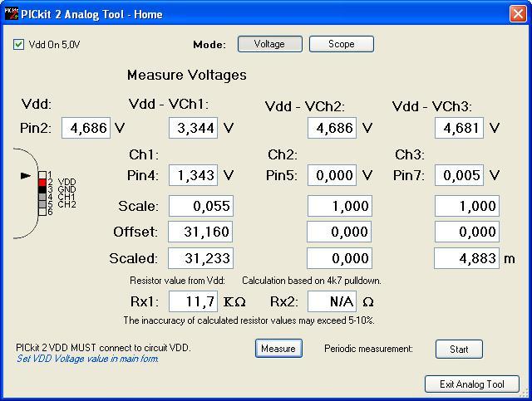Select the Pin2 Vdd voltage field 4,686

[86, 128]
